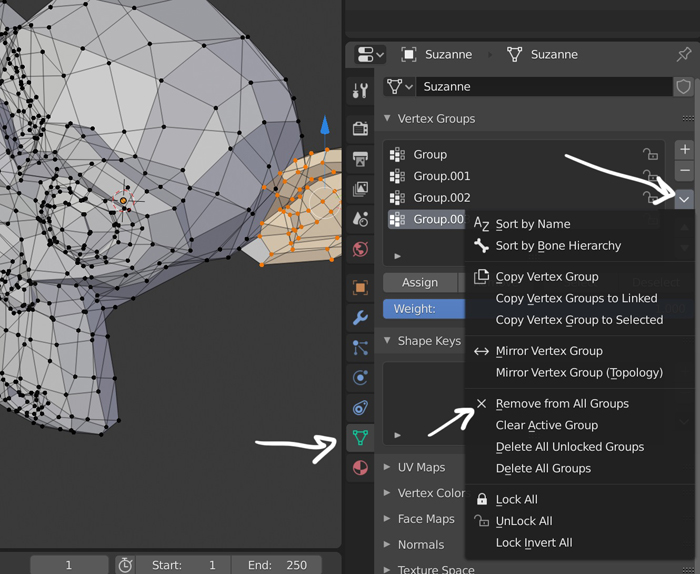Open the Output properties tab
The height and width of the screenshot is (574, 700).
(360, 158)
